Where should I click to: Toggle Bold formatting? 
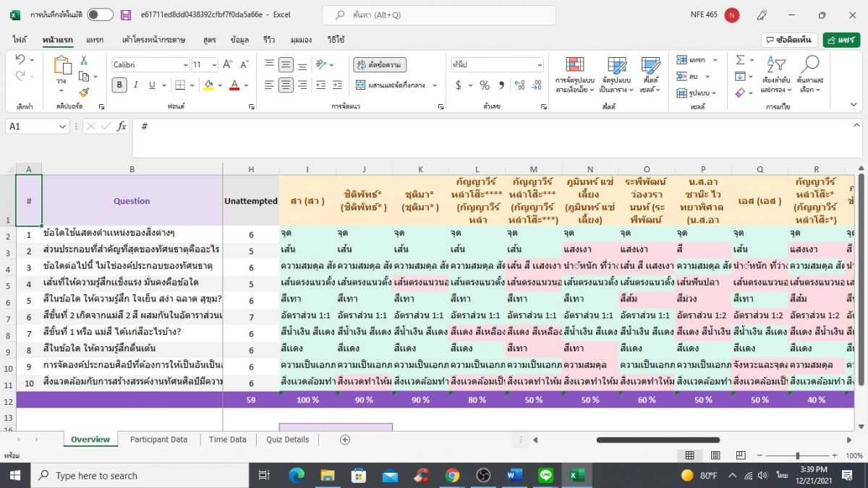pos(119,85)
